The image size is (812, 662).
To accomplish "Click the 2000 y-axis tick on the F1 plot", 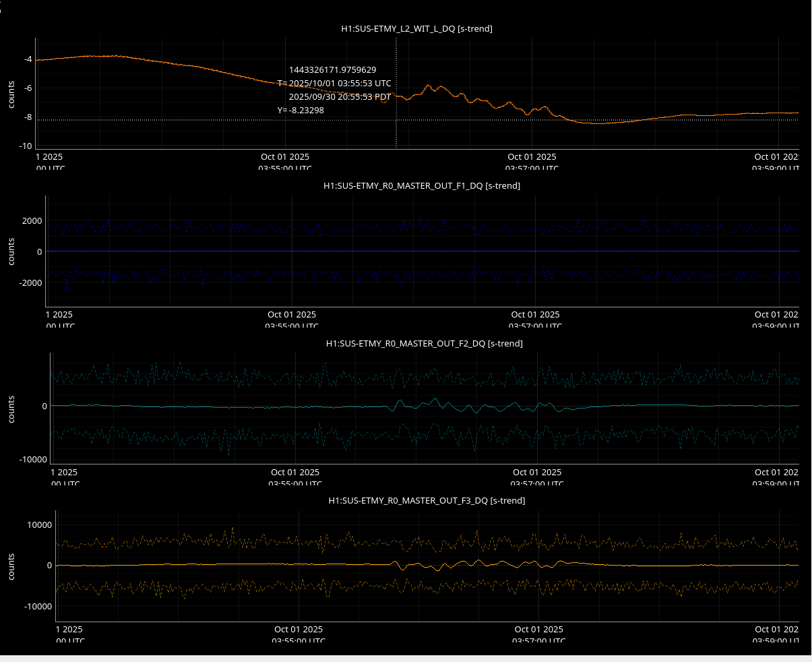I will [31, 220].
